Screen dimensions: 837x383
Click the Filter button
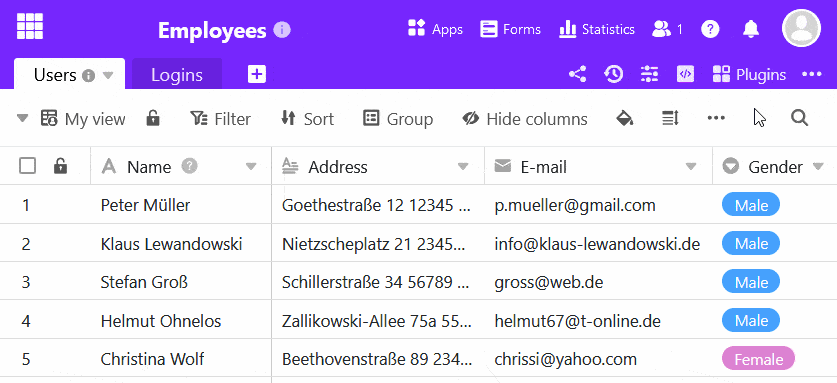point(220,119)
